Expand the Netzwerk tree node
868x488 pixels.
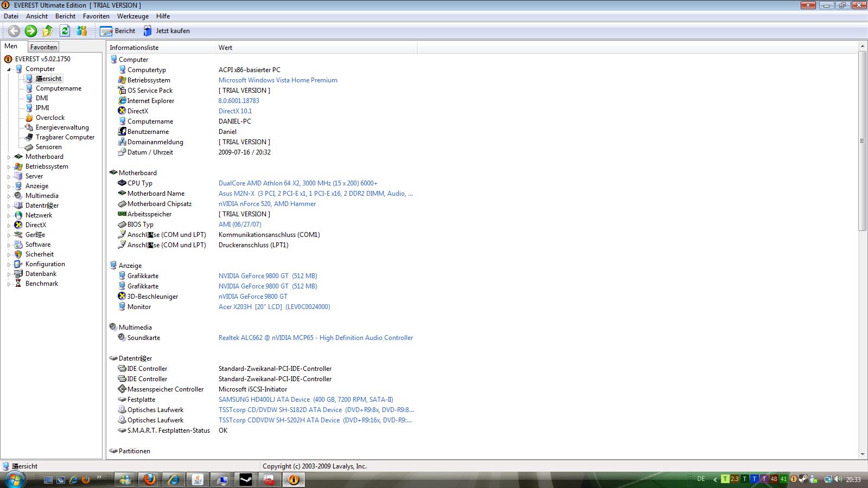(x=9, y=216)
